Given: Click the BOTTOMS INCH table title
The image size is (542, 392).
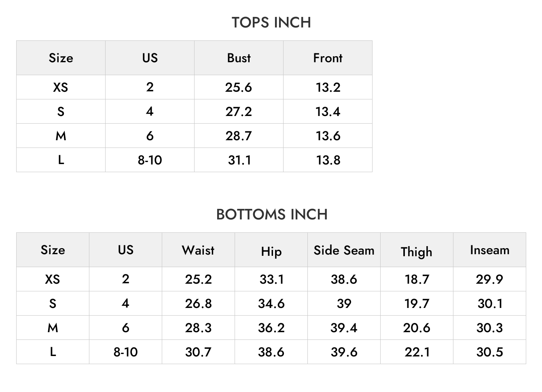Looking at the screenshot, I should click(x=271, y=214).
